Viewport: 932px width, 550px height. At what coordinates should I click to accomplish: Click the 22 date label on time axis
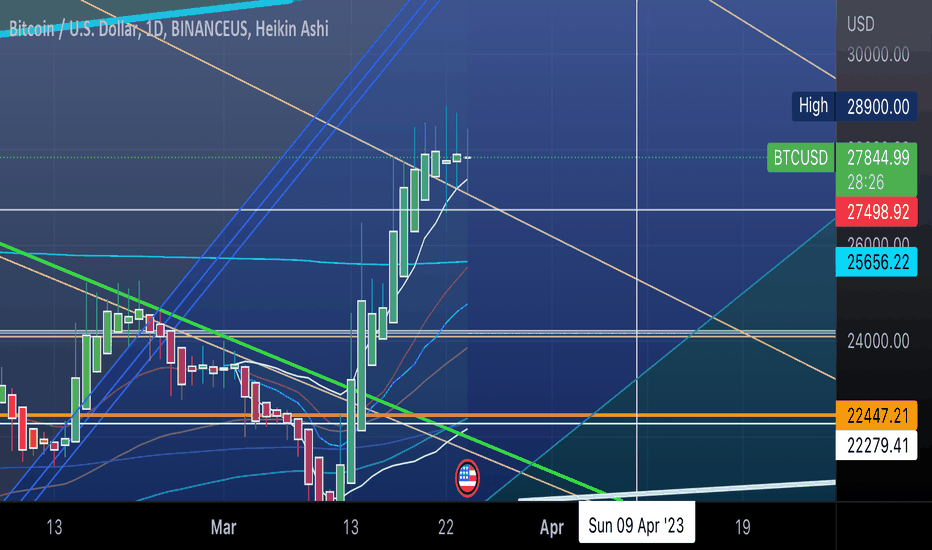coord(446,527)
